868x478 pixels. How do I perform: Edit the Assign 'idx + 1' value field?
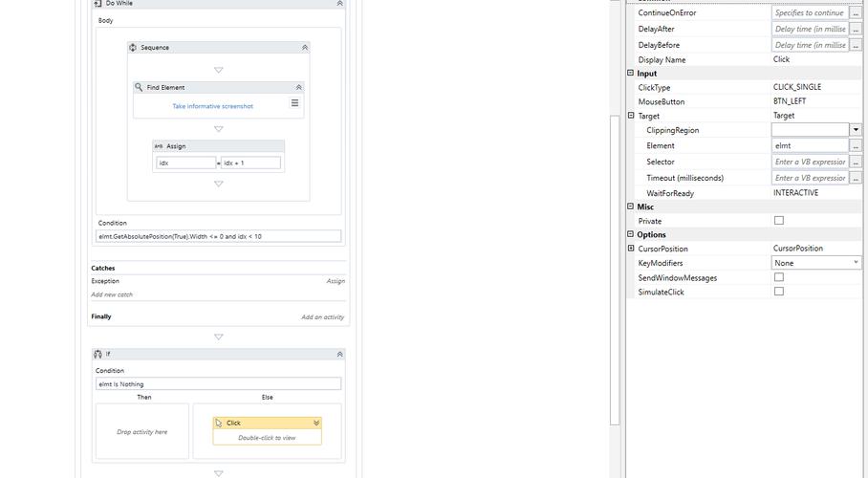tap(250, 163)
